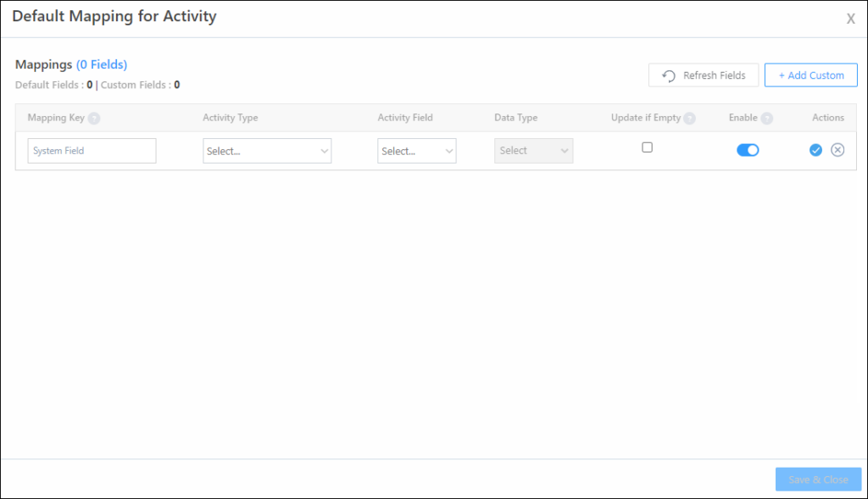Image resolution: width=868 pixels, height=499 pixels.
Task: Click the Mapping Key column header
Action: click(x=57, y=118)
